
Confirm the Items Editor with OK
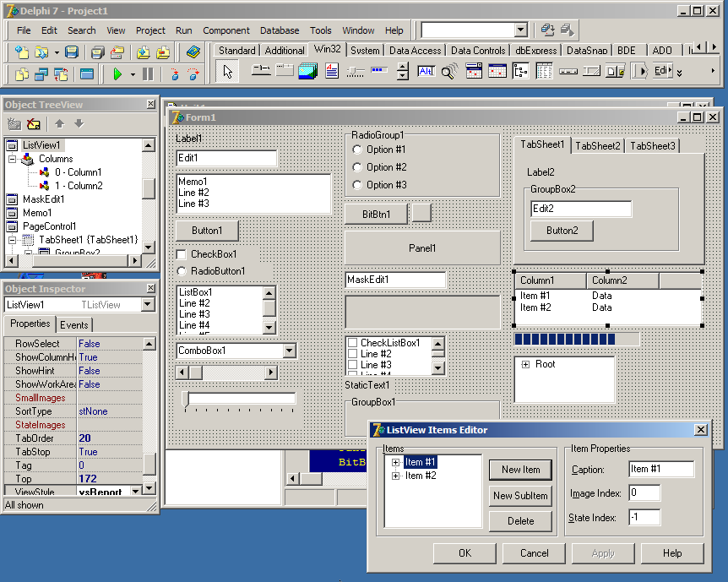point(465,553)
